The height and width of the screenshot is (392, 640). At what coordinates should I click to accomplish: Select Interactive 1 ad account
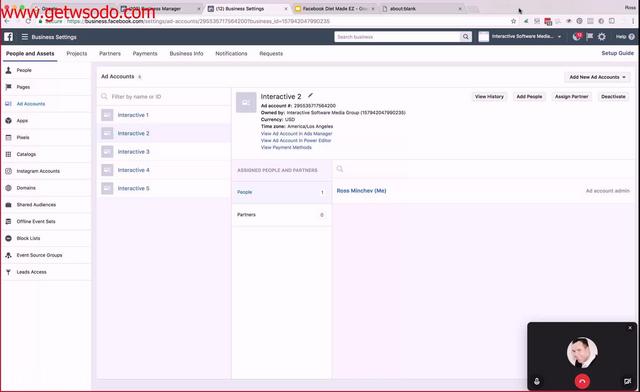click(164, 115)
